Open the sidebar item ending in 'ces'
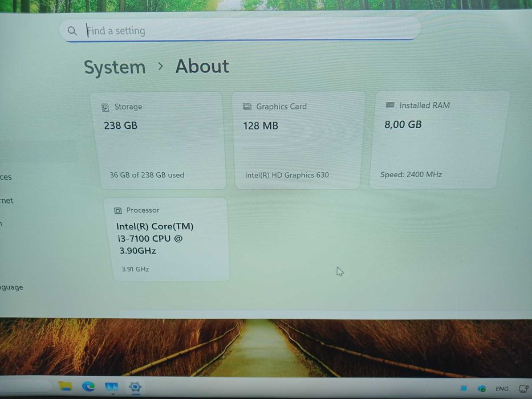 click(x=6, y=177)
